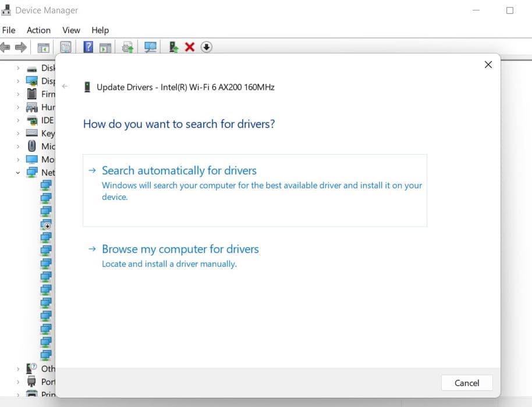Open device Properties via the toolbar icon

[66, 47]
